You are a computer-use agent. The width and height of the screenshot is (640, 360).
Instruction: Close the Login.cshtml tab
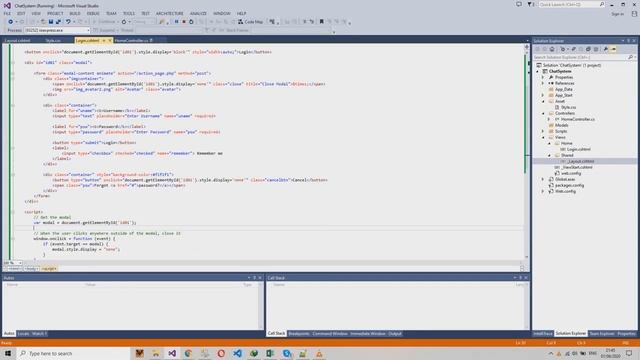pos(109,40)
